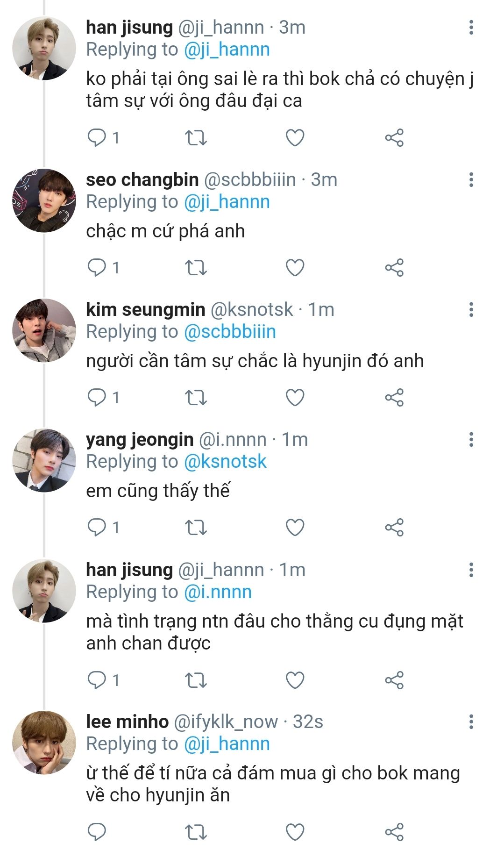Open @ksnotsk mention in yang jeongin's reply
This screenshot has height=850, width=504.
coord(225,462)
